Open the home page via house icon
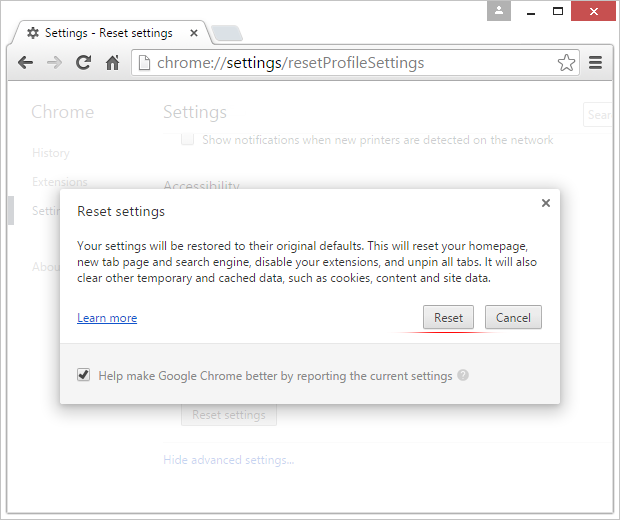 click(x=113, y=62)
